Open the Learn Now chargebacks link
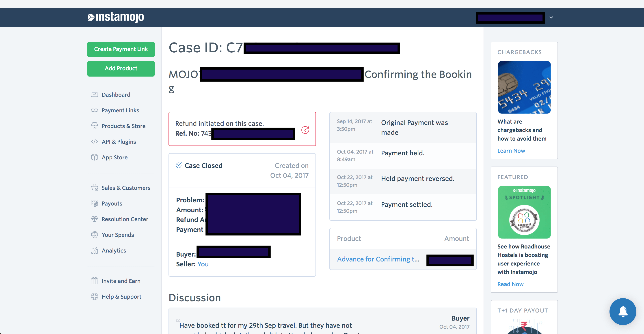Viewport: 644px width, 334px height. (511, 151)
